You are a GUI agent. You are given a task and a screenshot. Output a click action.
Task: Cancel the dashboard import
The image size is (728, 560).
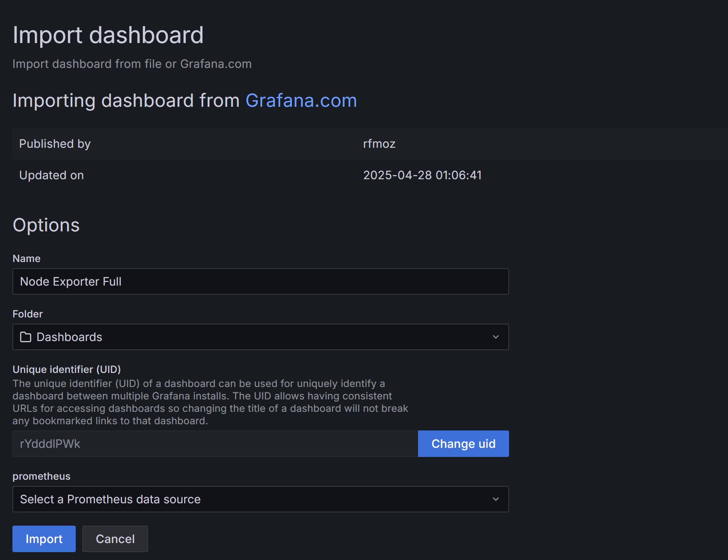click(x=115, y=538)
